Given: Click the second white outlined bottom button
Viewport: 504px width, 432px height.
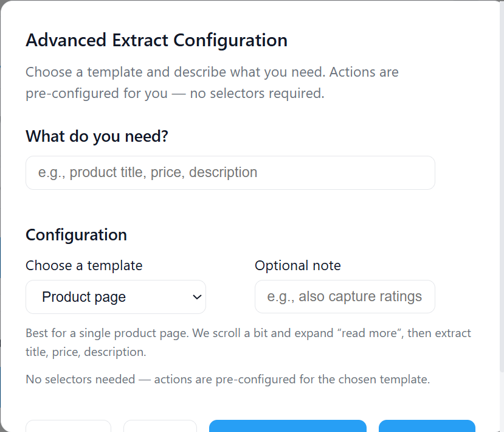Looking at the screenshot, I should coord(160,426).
